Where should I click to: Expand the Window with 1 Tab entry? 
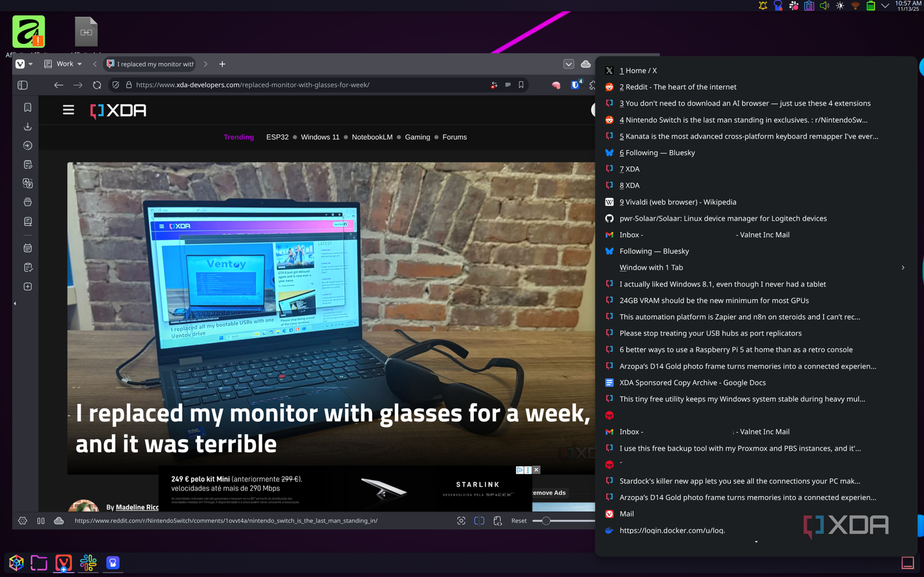(903, 268)
